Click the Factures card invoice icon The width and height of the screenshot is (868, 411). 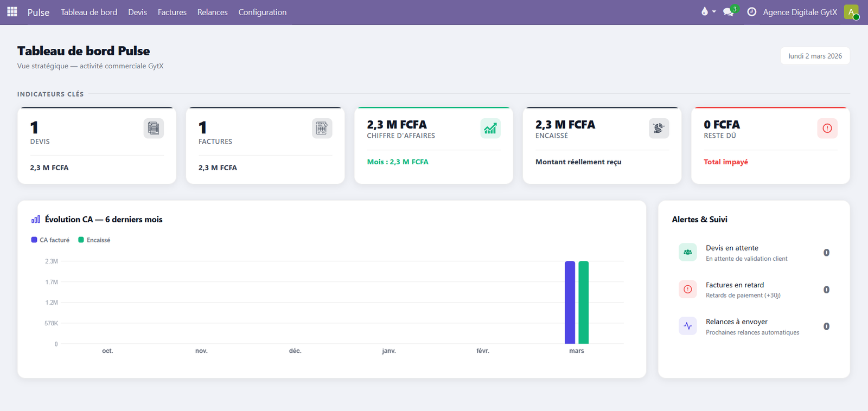point(322,129)
